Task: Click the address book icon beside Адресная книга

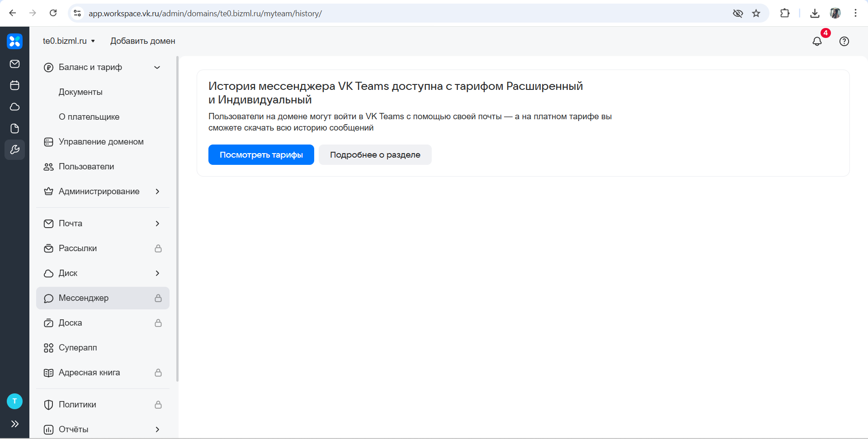Action: click(x=48, y=373)
